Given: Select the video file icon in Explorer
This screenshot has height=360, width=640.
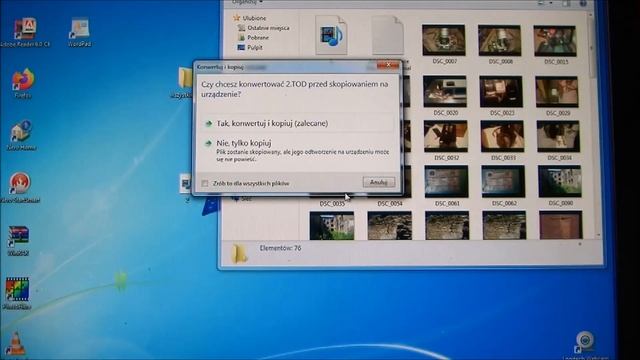Looking at the screenshot, I should point(331,36).
